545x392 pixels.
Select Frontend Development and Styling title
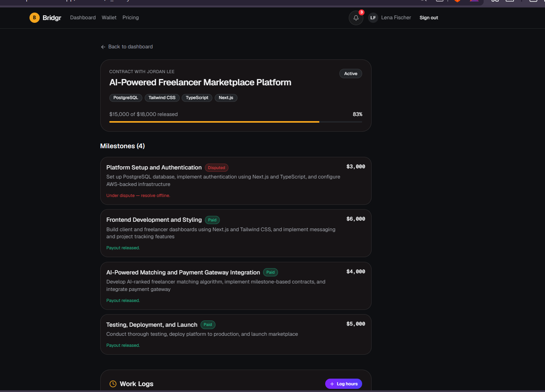tap(154, 220)
